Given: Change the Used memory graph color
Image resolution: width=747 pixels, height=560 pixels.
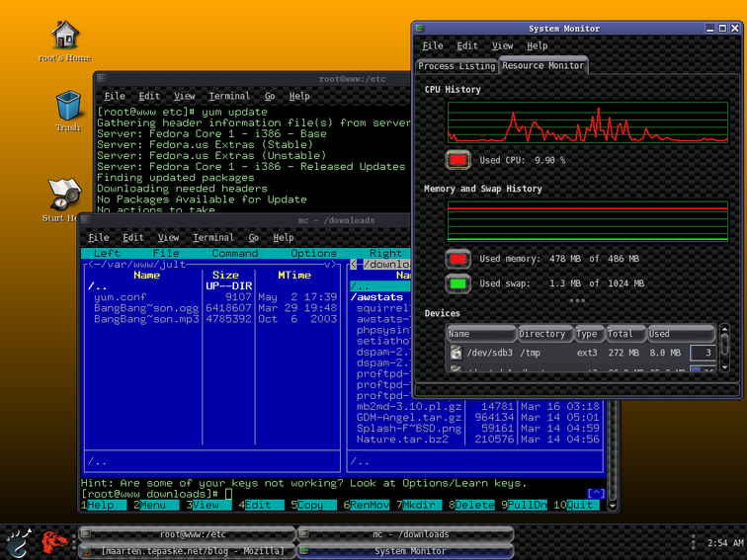Looking at the screenshot, I should [458, 259].
